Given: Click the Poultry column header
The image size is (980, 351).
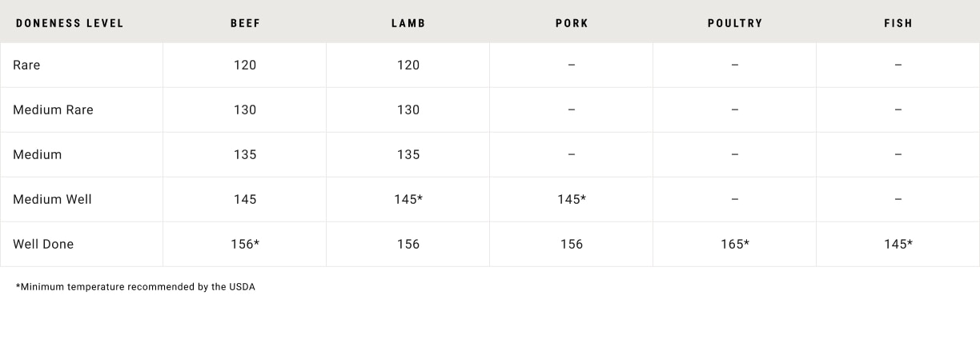Looking at the screenshot, I should pyautogui.click(x=735, y=23).
